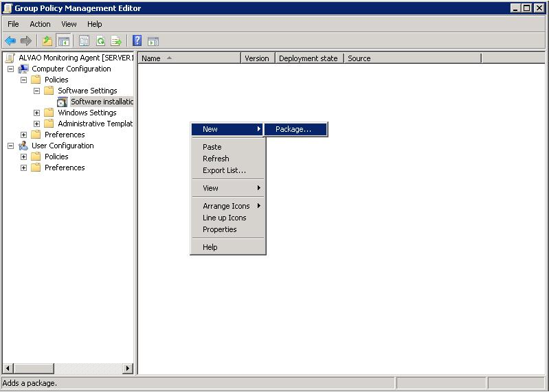
Task: Click the Up one level folder icon
Action: tap(47, 41)
